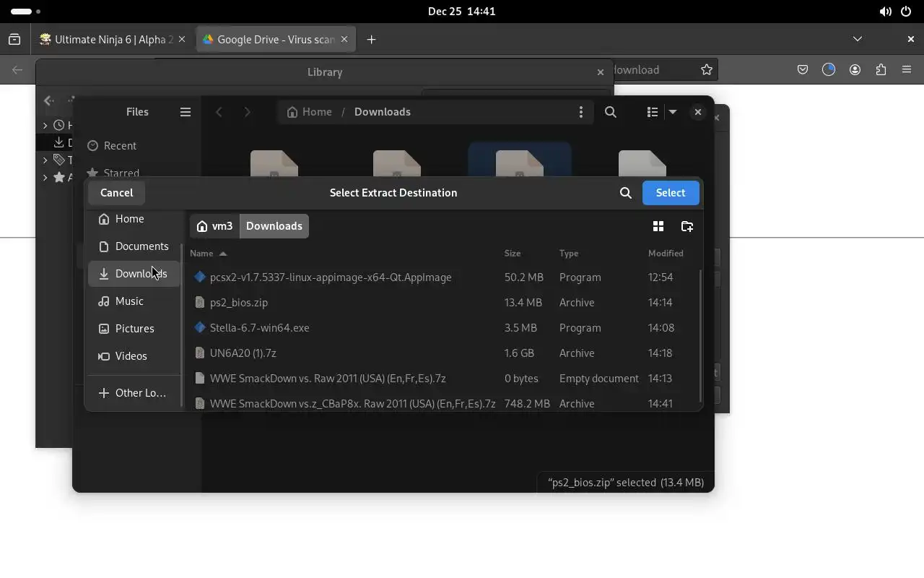Click the Stella exe program icon
The width and height of the screenshot is (924, 578).
point(200,328)
